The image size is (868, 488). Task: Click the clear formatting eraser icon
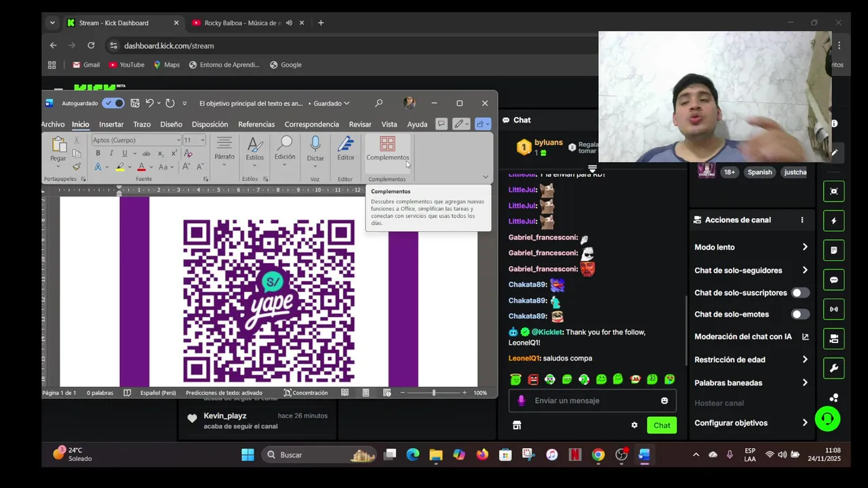pyautogui.click(x=188, y=154)
